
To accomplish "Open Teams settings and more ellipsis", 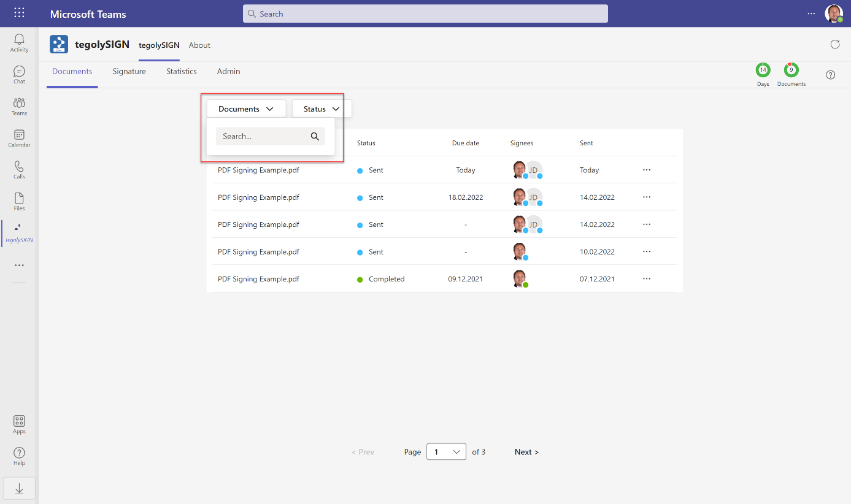I will pos(811,13).
